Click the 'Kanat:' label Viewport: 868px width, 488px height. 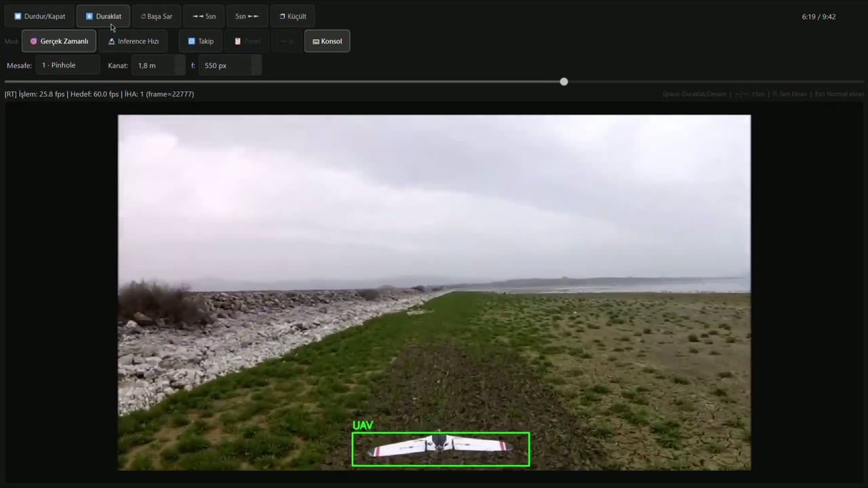click(118, 66)
